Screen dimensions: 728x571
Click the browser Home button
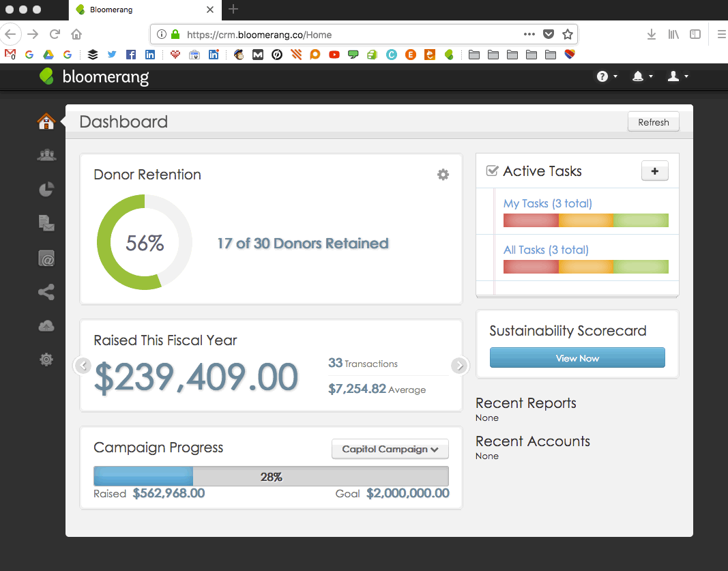(76, 34)
